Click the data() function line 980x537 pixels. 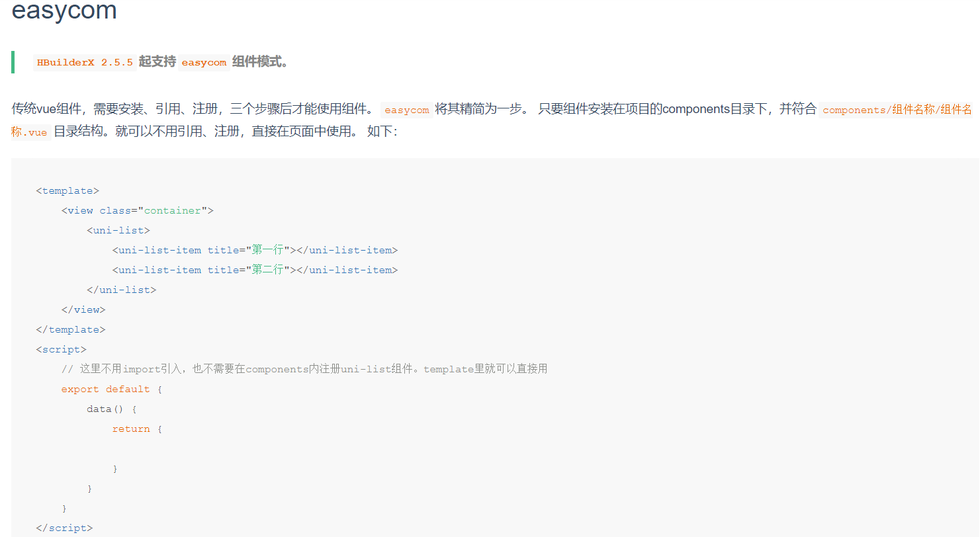[106, 409]
